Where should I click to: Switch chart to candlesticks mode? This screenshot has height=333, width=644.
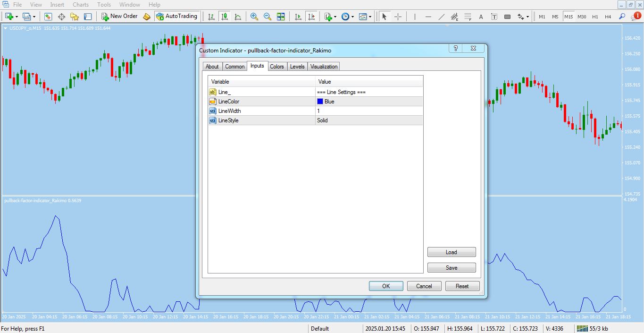[x=225, y=17]
